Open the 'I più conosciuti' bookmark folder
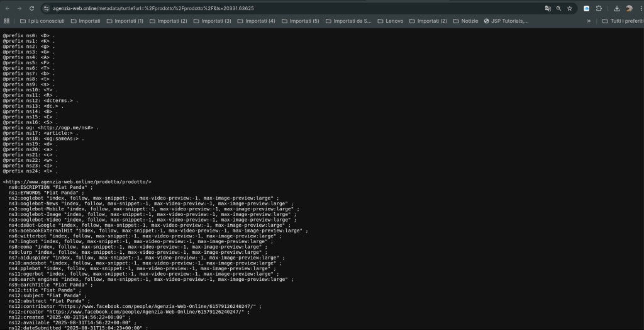 click(x=42, y=21)
